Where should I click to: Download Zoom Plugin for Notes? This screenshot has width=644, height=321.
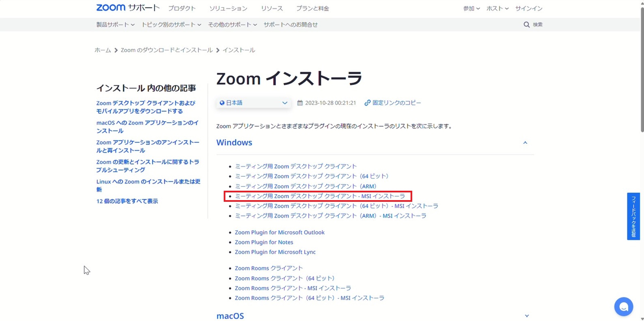pos(264,242)
